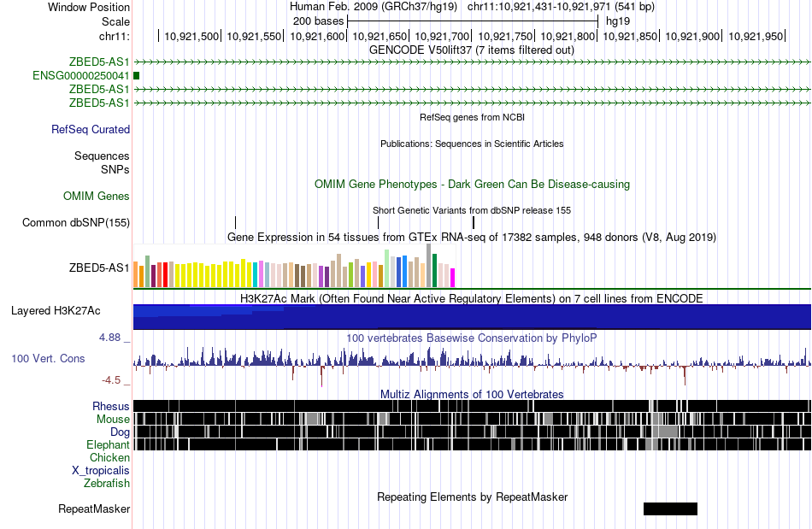Select the Elephant alignment row label

pyautogui.click(x=108, y=444)
